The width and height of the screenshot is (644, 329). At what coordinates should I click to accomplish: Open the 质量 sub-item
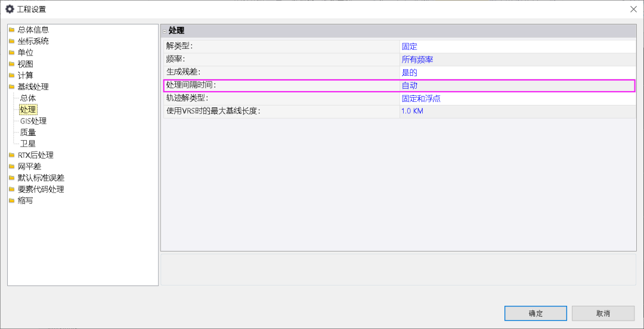pyautogui.click(x=28, y=132)
